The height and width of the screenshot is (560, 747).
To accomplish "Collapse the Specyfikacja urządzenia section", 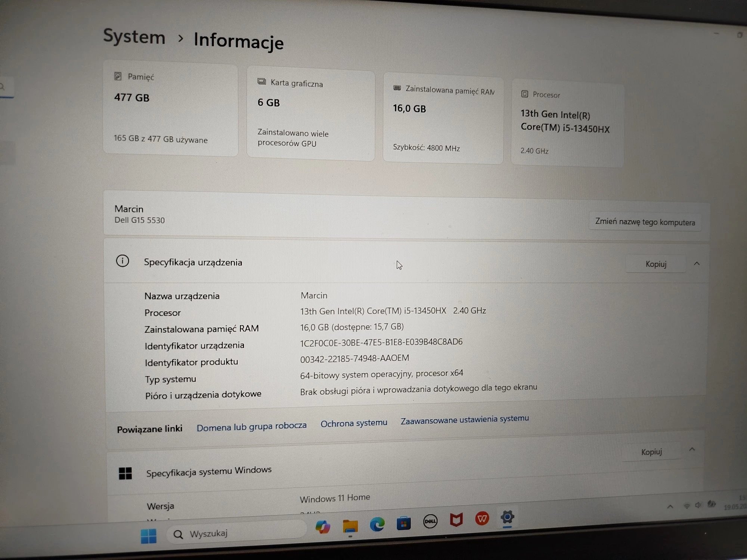I will click(697, 264).
